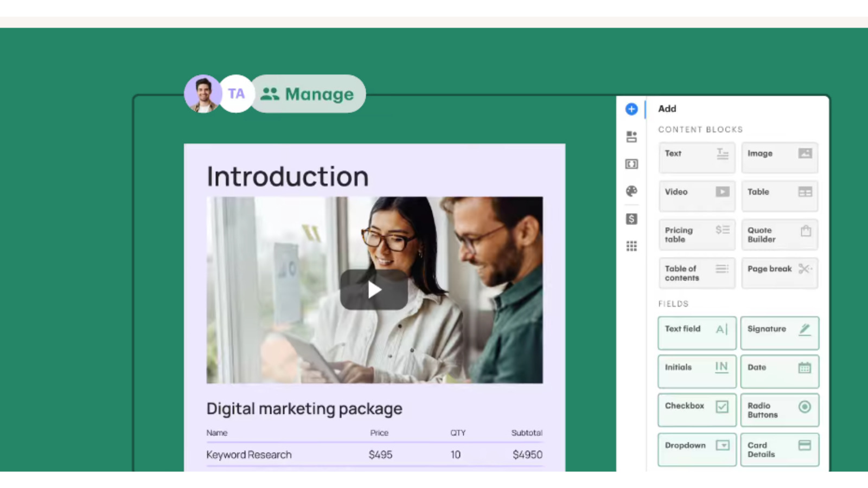Click the QTY column header
This screenshot has height=488, width=868.
[x=458, y=433]
